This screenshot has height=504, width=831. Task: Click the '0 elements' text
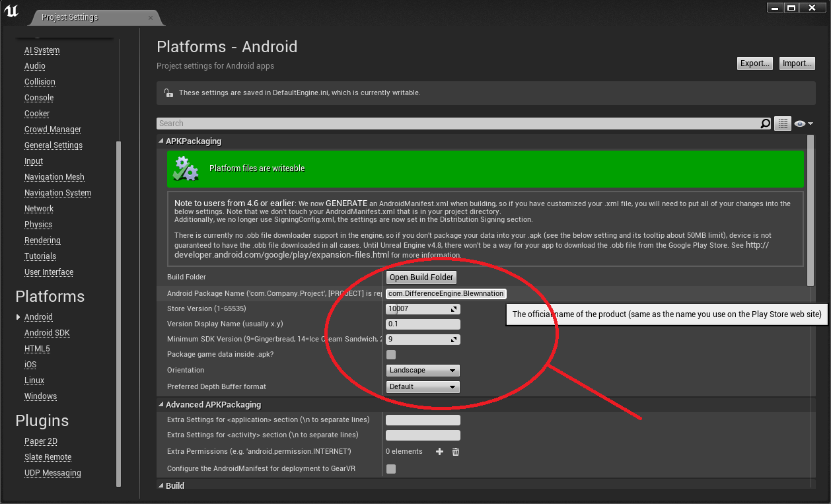(404, 452)
